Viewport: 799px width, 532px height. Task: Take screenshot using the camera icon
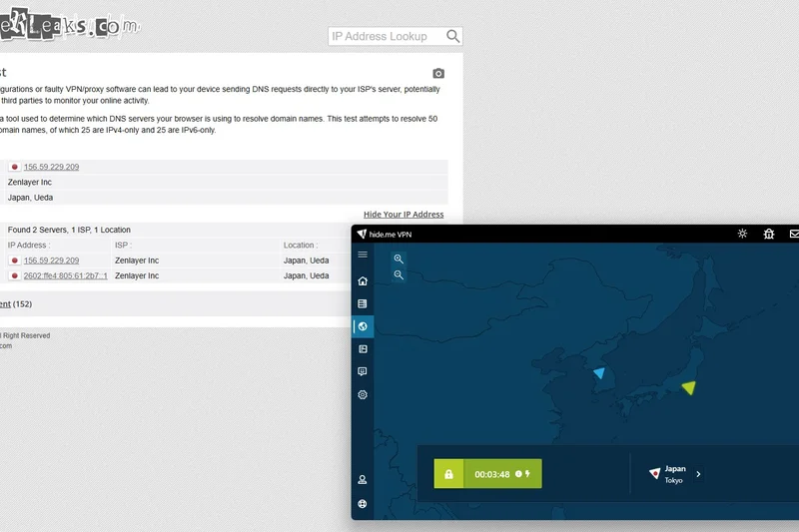point(438,74)
